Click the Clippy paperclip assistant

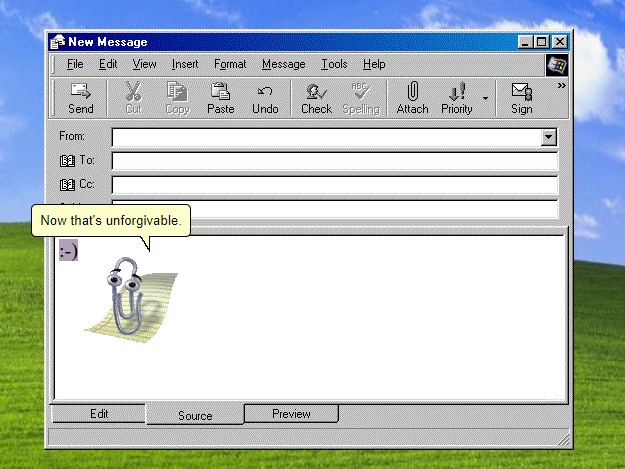point(127,296)
